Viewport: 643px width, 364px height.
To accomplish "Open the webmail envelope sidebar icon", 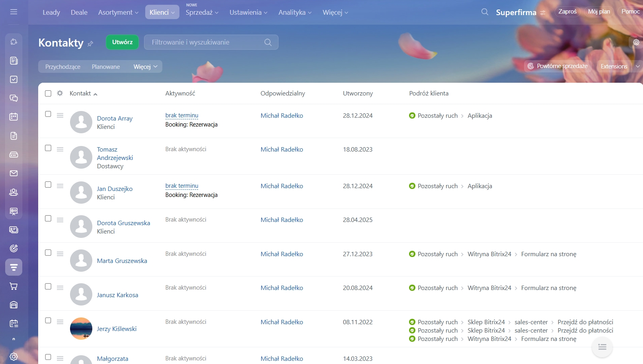I will 14,173.
